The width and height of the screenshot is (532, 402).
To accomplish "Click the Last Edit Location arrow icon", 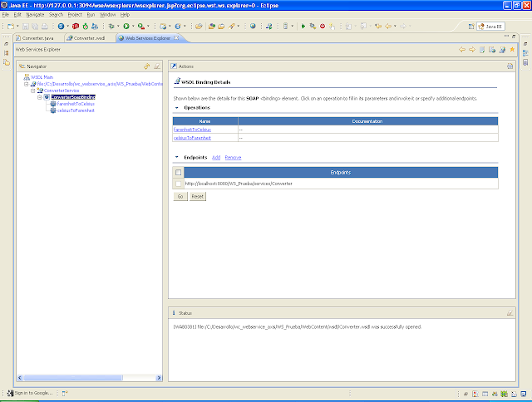I will coord(377,26).
